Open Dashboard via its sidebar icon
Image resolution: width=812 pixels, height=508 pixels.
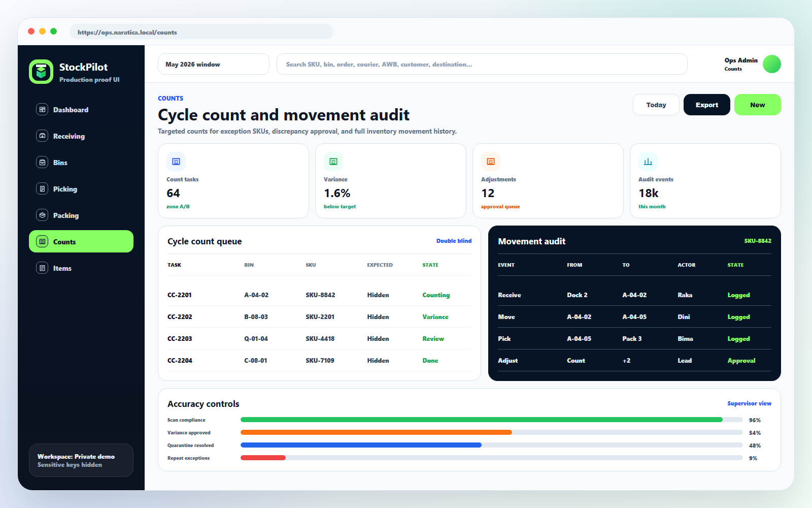[x=42, y=109]
